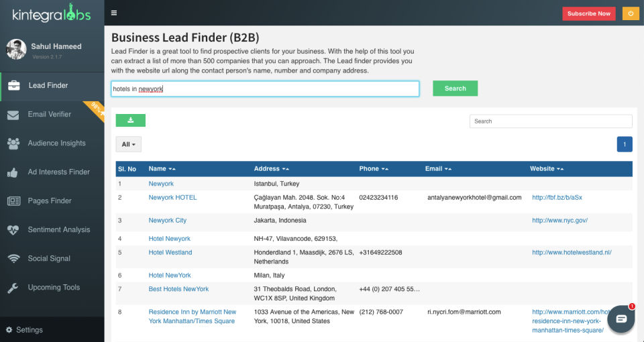Click the Pages Finder newspaper icon
The image size is (644, 342).
(13, 201)
